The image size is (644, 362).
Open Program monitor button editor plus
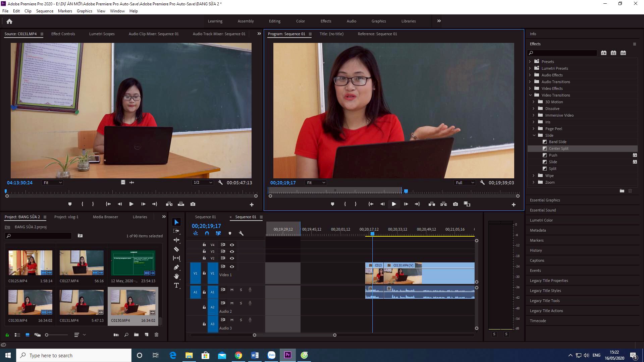pos(514,204)
